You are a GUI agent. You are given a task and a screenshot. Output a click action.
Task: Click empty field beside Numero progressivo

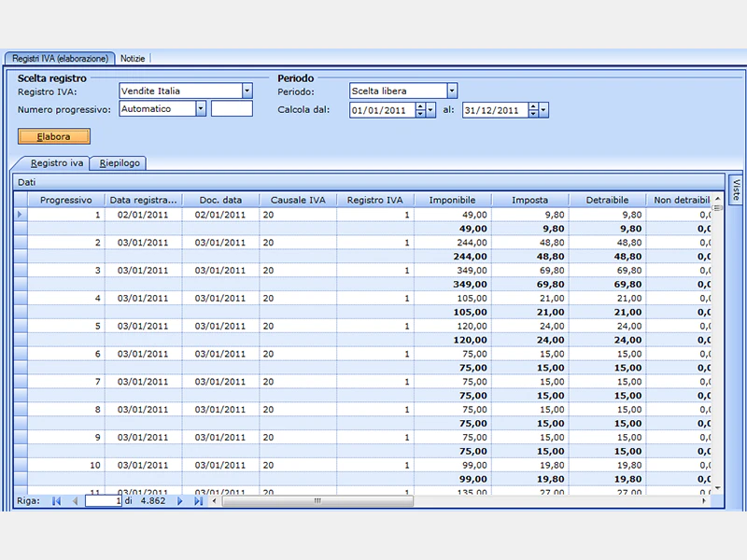pyautogui.click(x=232, y=108)
